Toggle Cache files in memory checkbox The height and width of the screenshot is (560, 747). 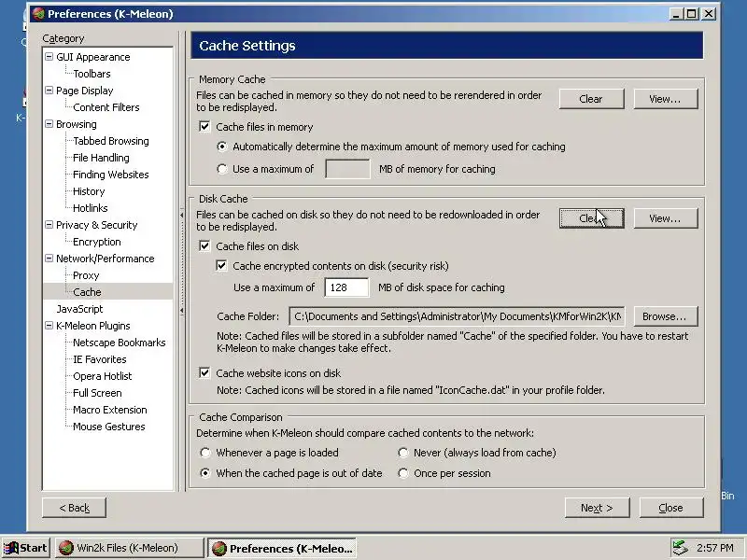pos(204,127)
